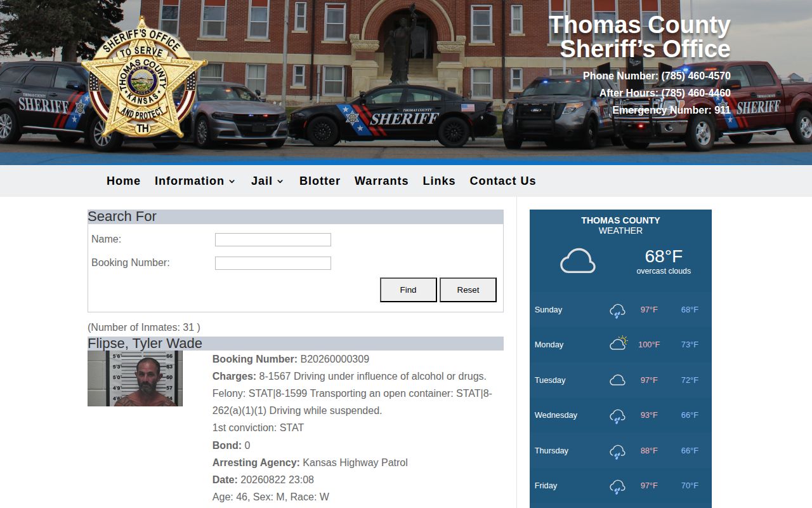This screenshot has height=508, width=812.
Task: Click Monday's high temperature 100°F
Action: tap(649, 345)
